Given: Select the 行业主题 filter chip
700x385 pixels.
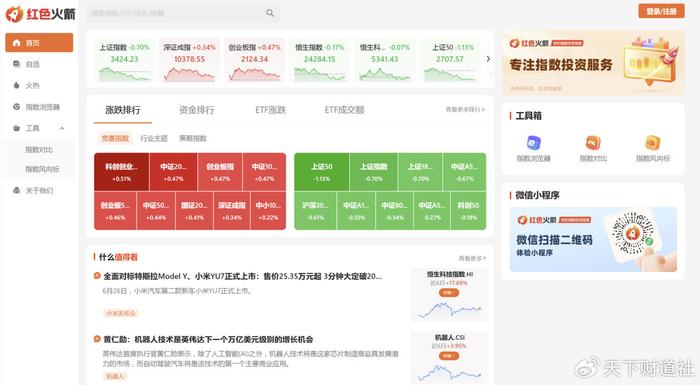Looking at the screenshot, I should pos(154,138).
